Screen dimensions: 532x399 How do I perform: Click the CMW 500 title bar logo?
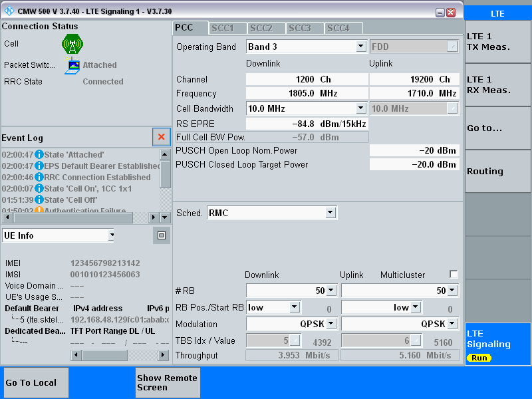point(9,11)
